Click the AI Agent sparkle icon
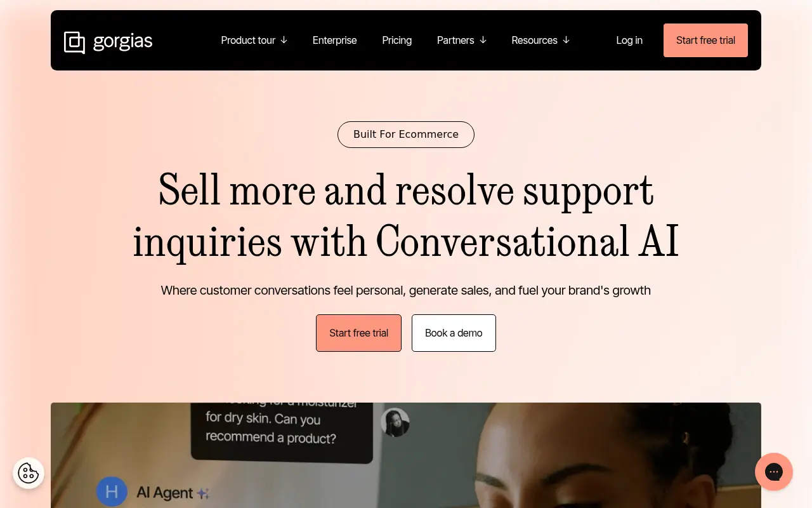The image size is (812, 508). click(203, 493)
